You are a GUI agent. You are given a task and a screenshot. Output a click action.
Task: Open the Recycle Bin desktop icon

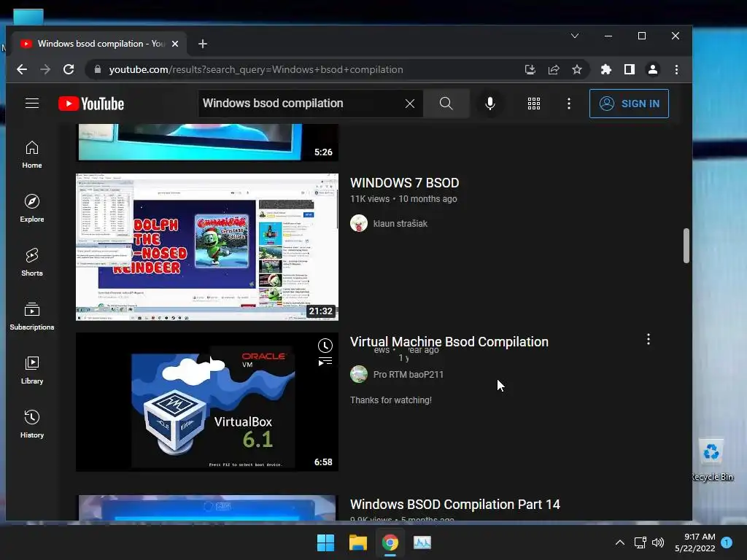(x=712, y=461)
